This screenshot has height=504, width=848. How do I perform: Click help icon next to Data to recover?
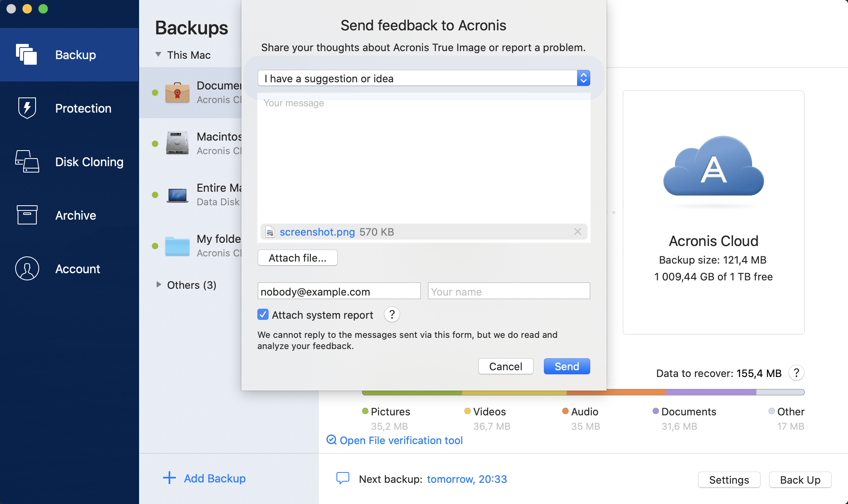point(796,373)
